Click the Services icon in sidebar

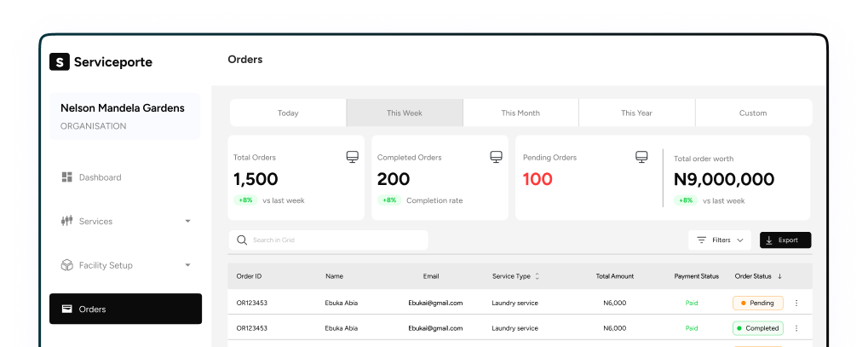point(66,222)
